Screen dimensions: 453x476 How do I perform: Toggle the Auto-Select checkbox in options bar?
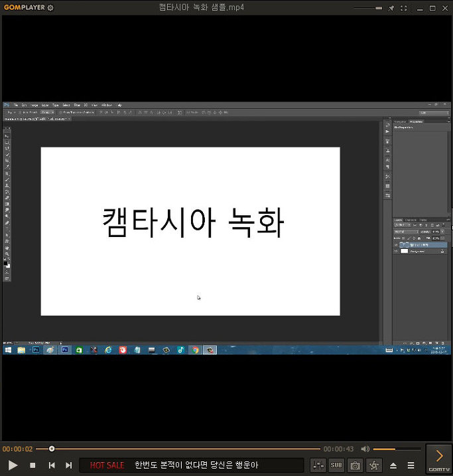[21, 112]
